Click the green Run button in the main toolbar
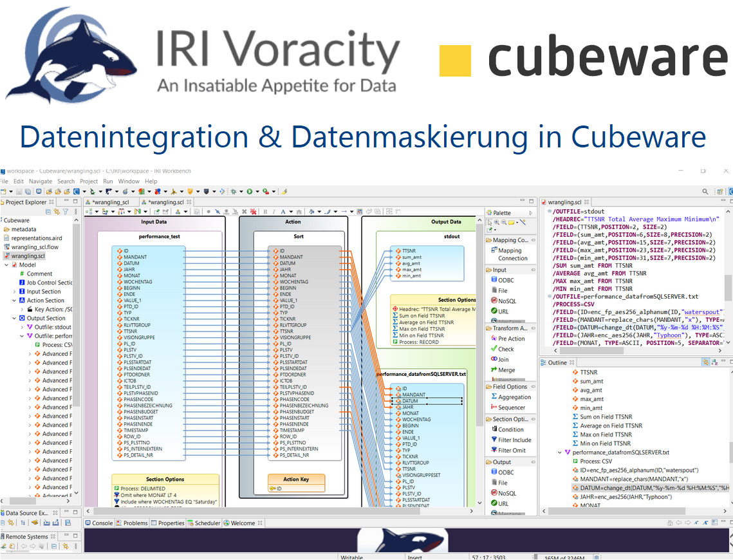 [x=250, y=191]
